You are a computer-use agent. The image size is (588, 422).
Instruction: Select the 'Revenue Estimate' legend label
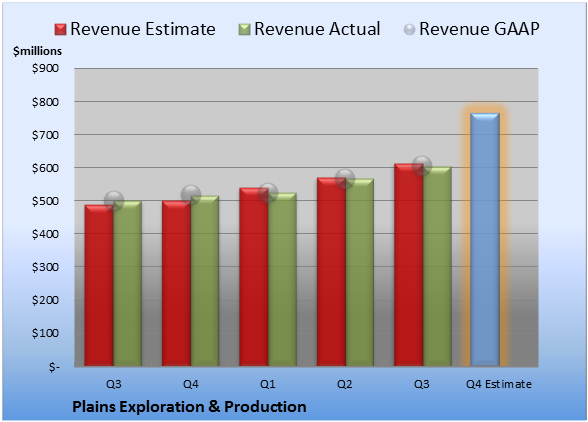click(143, 29)
